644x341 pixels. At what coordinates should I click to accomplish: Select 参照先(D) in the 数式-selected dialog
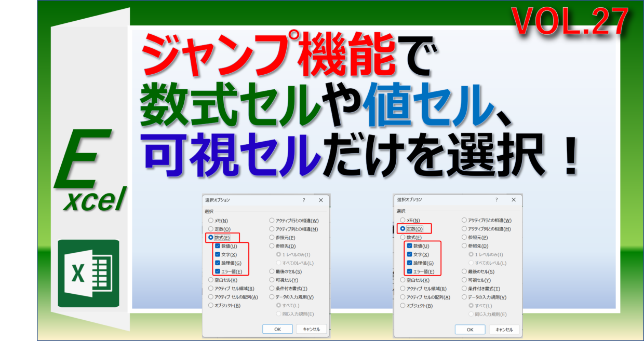[272, 246]
